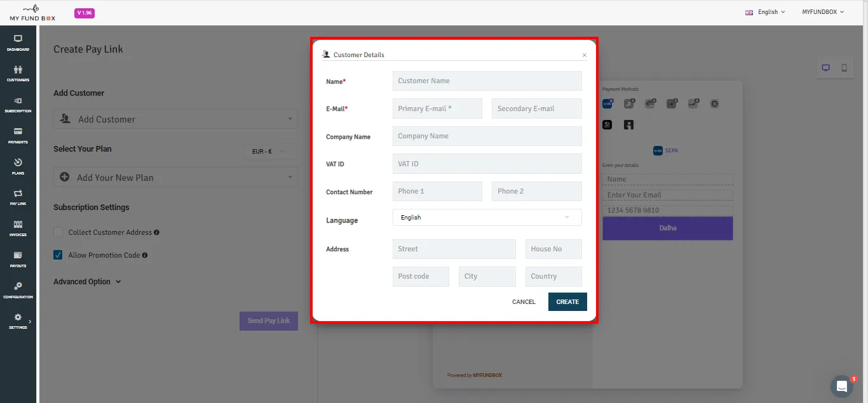This screenshot has width=868, height=403.
Task: Click the CANCEL button in the dialog
Action: click(524, 302)
